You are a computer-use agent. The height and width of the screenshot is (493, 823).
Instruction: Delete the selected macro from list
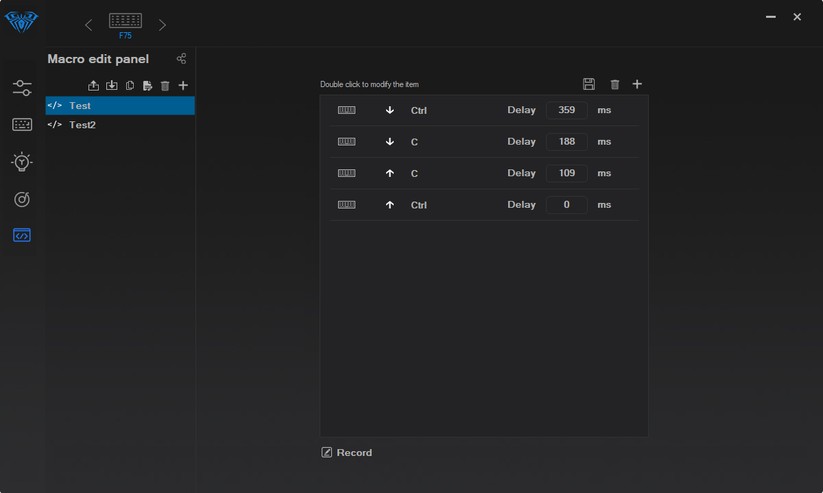(x=165, y=86)
